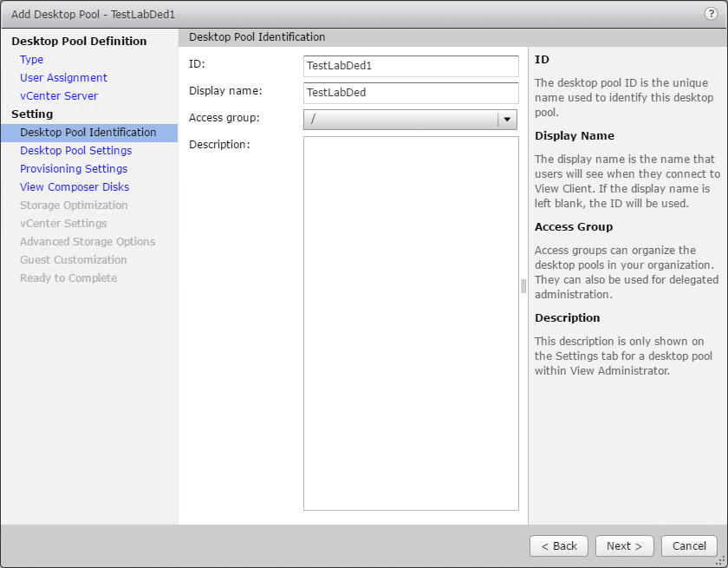Click the help question mark icon
728x568 pixels.
tap(711, 14)
